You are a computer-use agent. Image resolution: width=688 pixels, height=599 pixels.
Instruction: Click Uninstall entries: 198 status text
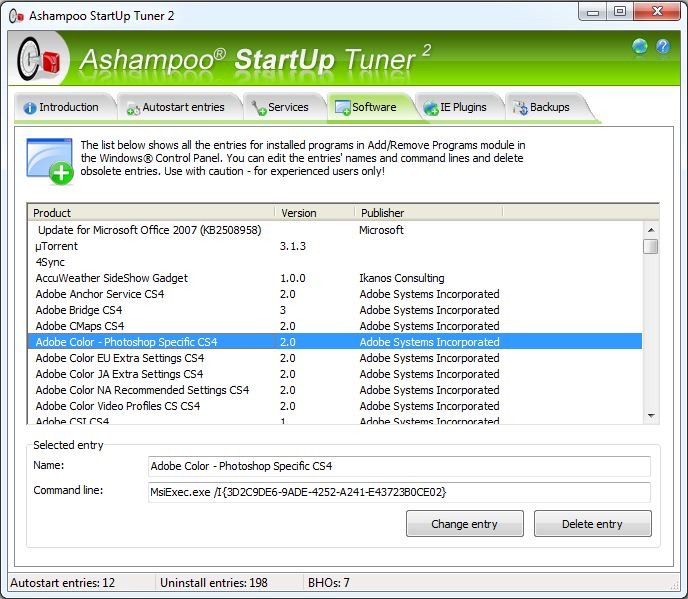point(214,583)
